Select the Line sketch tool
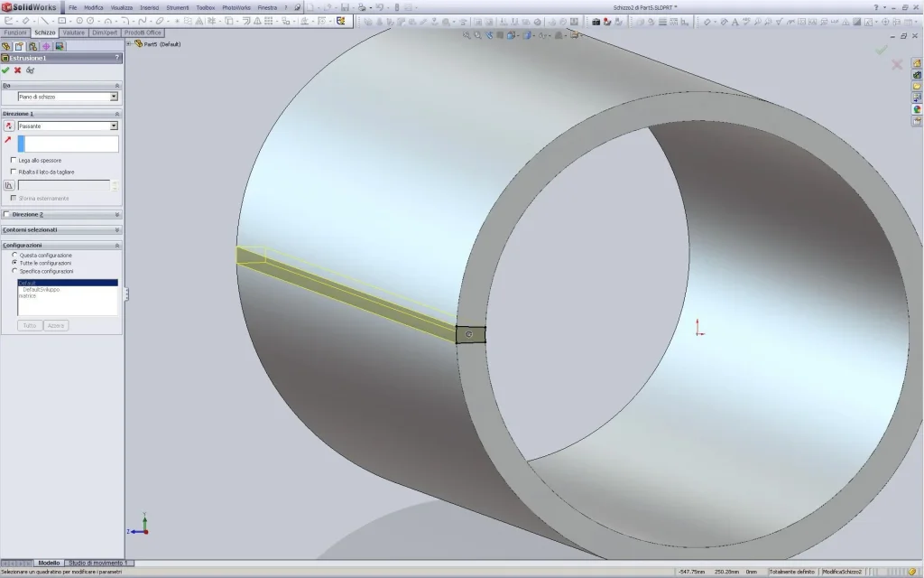Viewport: 924px width, 578px height. [x=45, y=22]
